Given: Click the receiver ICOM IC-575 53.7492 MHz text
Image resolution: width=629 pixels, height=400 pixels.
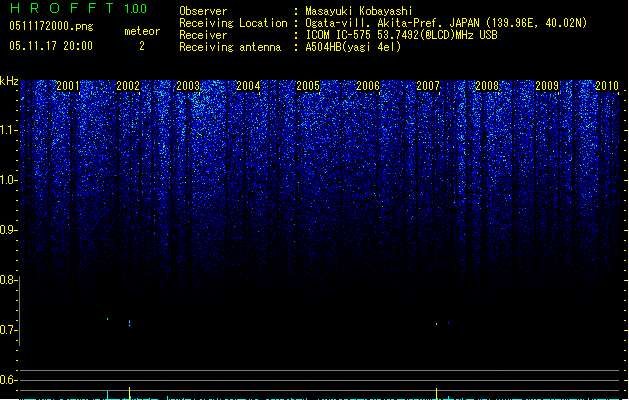Looking at the screenshot, I should point(401,35).
